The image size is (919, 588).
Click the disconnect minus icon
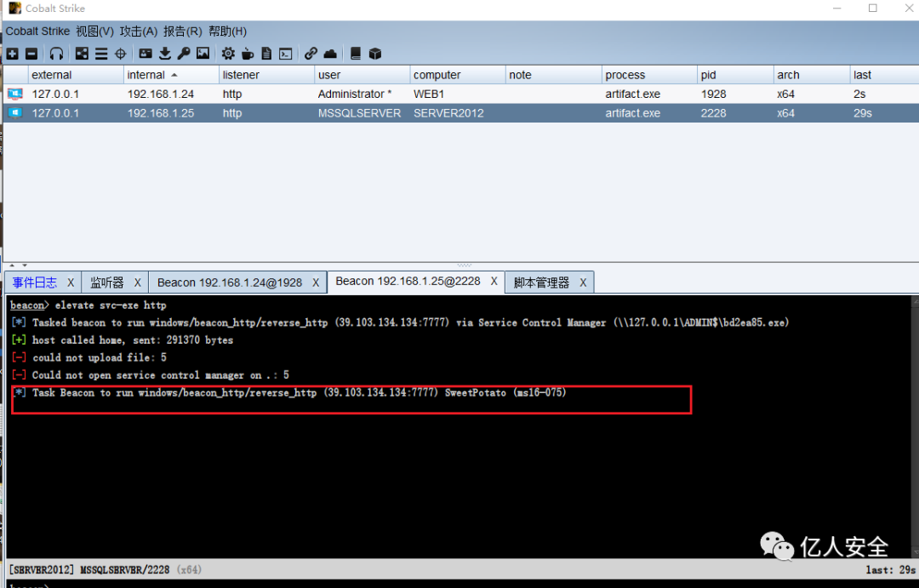(x=31, y=54)
